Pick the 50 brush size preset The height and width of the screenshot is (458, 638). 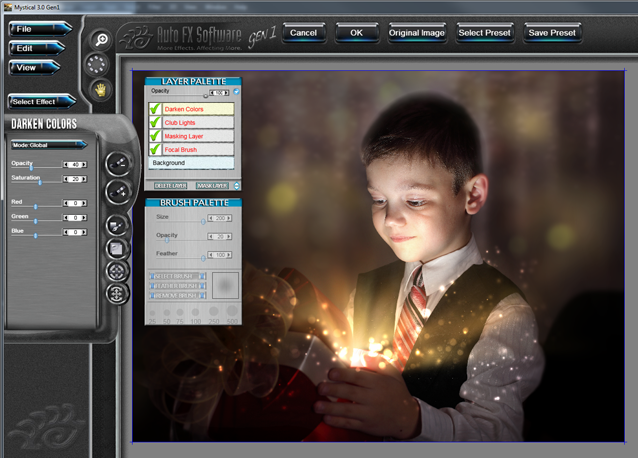click(x=167, y=313)
